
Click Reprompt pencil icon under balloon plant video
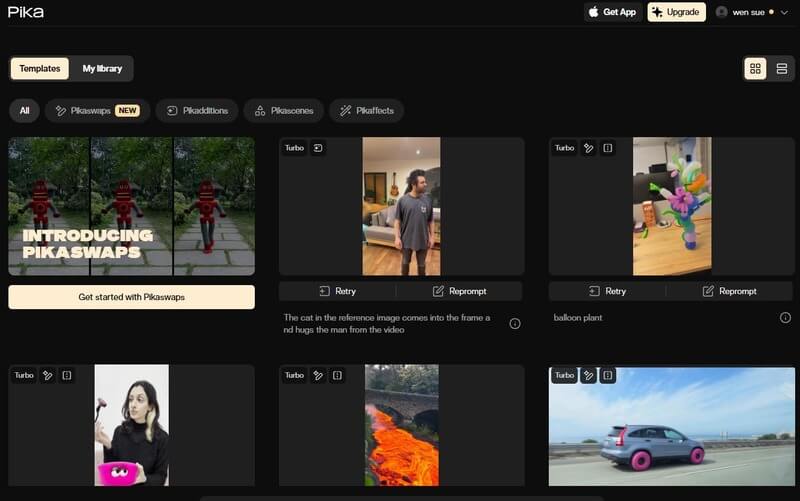click(x=708, y=291)
